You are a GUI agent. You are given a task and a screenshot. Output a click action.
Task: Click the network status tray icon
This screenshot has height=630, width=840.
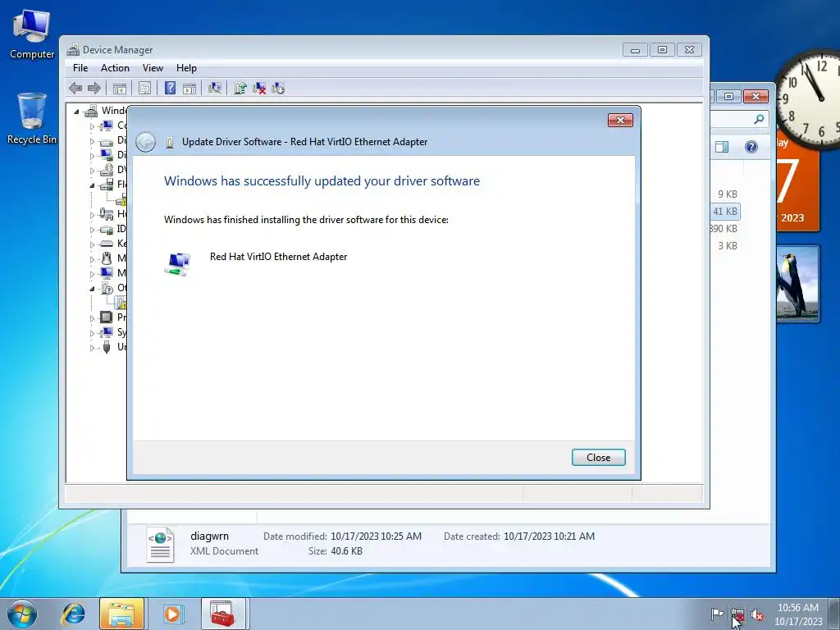[x=737, y=614]
